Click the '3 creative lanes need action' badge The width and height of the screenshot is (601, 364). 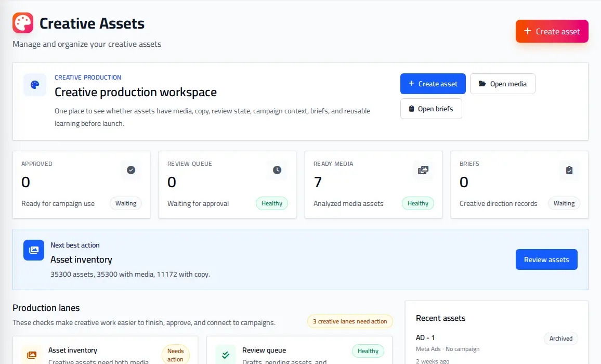[x=350, y=321]
